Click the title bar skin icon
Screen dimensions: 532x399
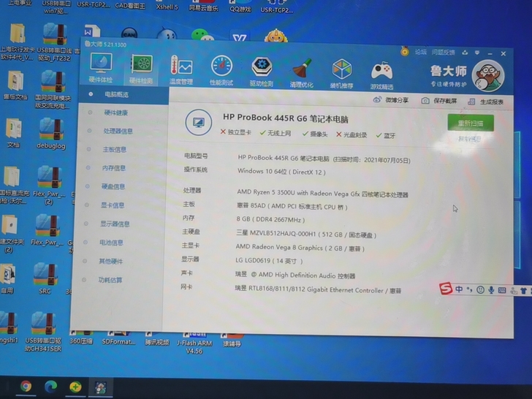[465, 53]
